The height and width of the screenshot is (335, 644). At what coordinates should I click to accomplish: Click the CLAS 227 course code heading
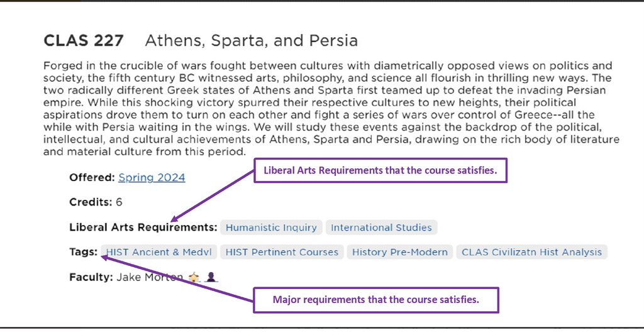(x=84, y=41)
